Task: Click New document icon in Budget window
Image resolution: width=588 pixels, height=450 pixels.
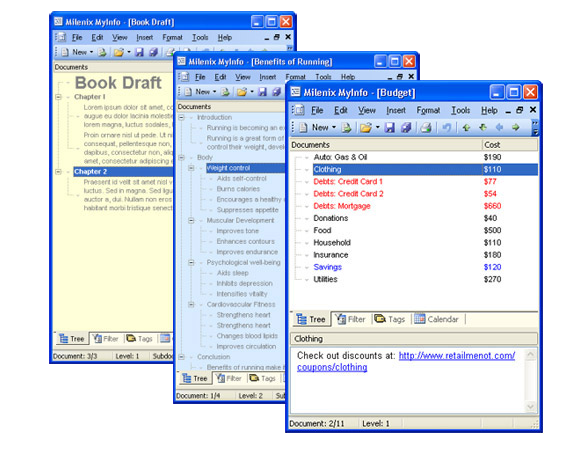Action: coord(303,128)
